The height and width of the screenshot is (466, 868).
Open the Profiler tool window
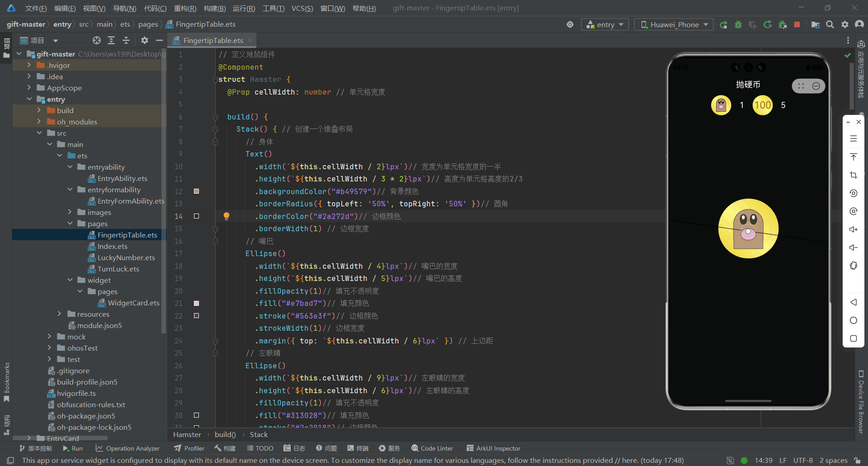[x=189, y=448]
